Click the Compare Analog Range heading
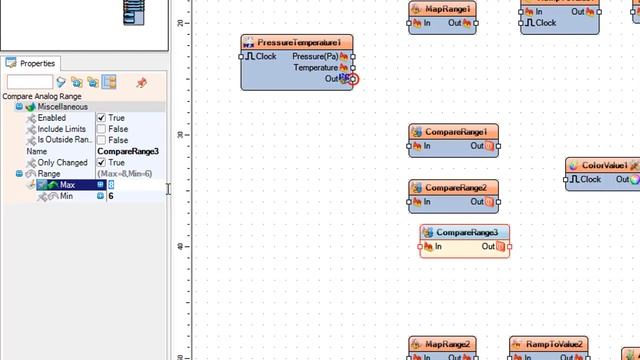This screenshot has width=640, height=360. click(x=42, y=96)
